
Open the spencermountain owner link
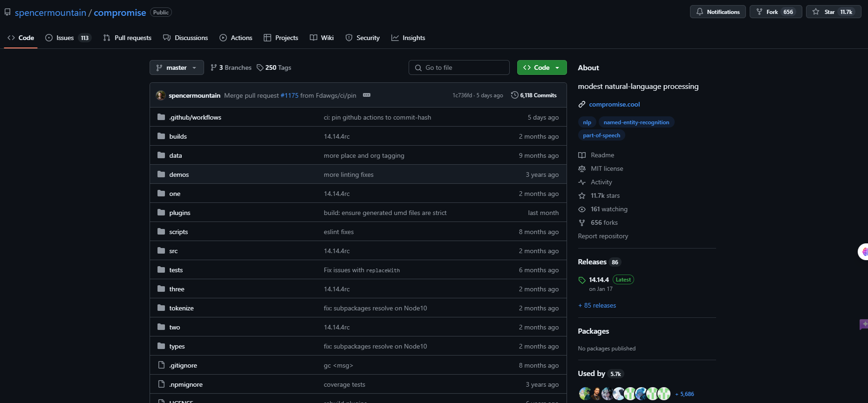50,13
